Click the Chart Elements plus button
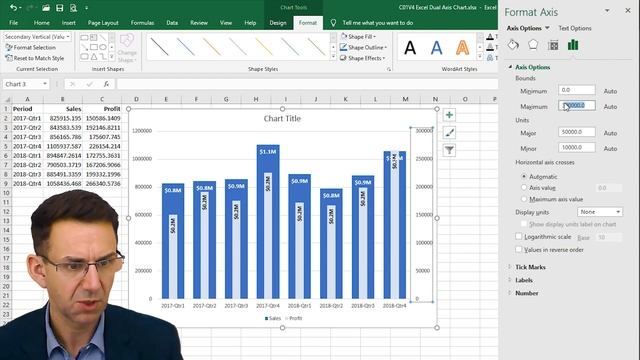 pos(449,115)
